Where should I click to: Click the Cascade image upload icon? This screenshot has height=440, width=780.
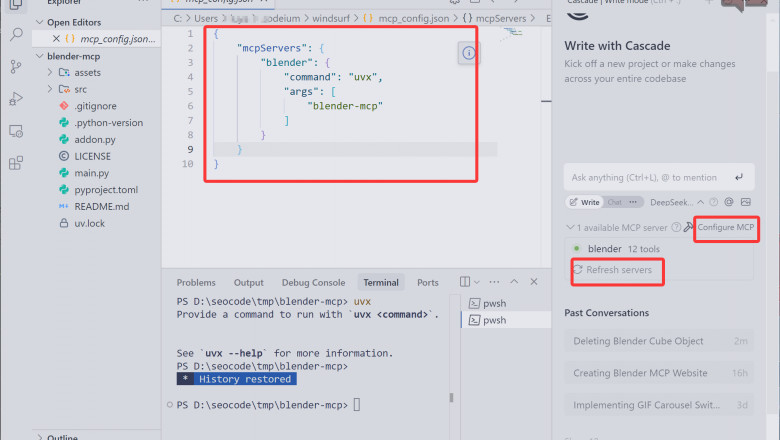tap(745, 202)
